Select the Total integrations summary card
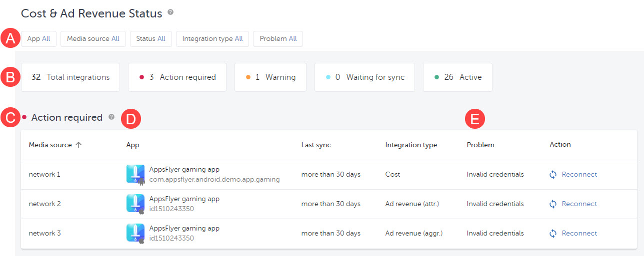This screenshot has width=644, height=256. tap(70, 77)
